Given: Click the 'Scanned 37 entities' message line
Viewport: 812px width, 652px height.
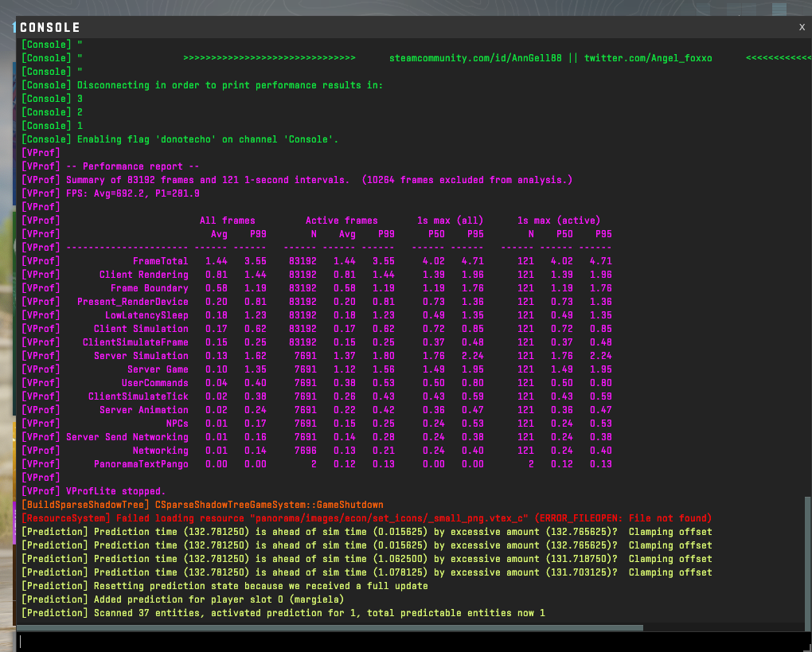Looking at the screenshot, I should click(x=283, y=613).
